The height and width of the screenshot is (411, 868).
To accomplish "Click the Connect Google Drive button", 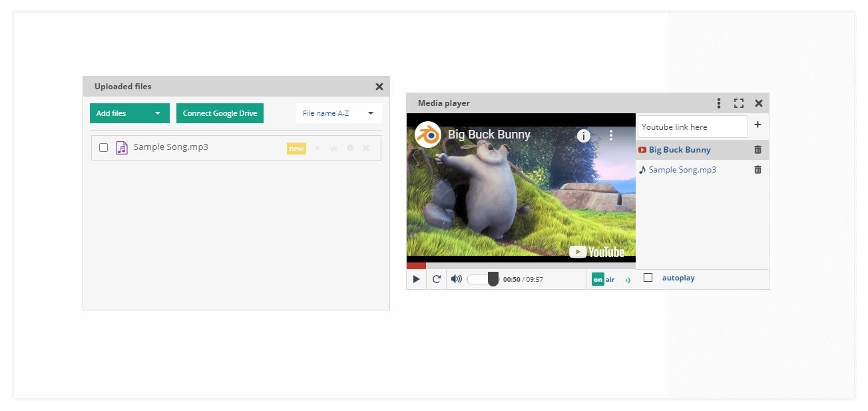I will (220, 113).
